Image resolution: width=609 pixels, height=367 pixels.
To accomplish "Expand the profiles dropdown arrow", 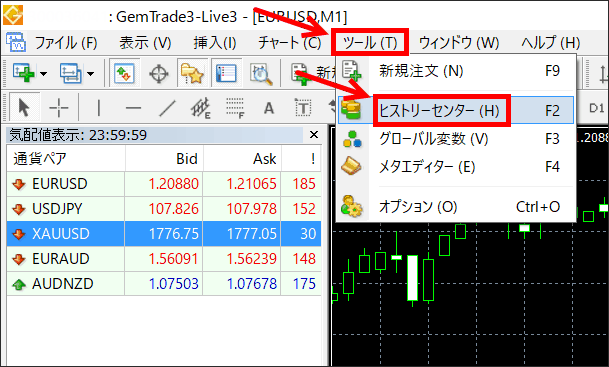I will (90, 73).
